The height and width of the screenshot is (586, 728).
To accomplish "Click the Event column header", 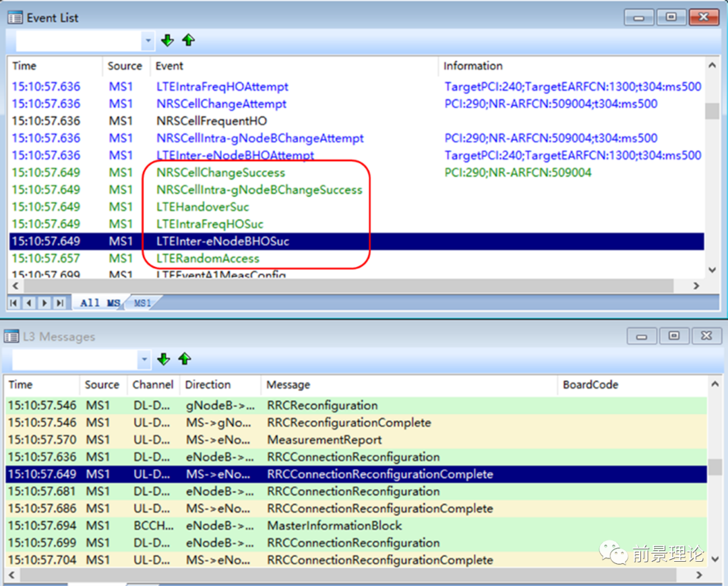I will 294,66.
